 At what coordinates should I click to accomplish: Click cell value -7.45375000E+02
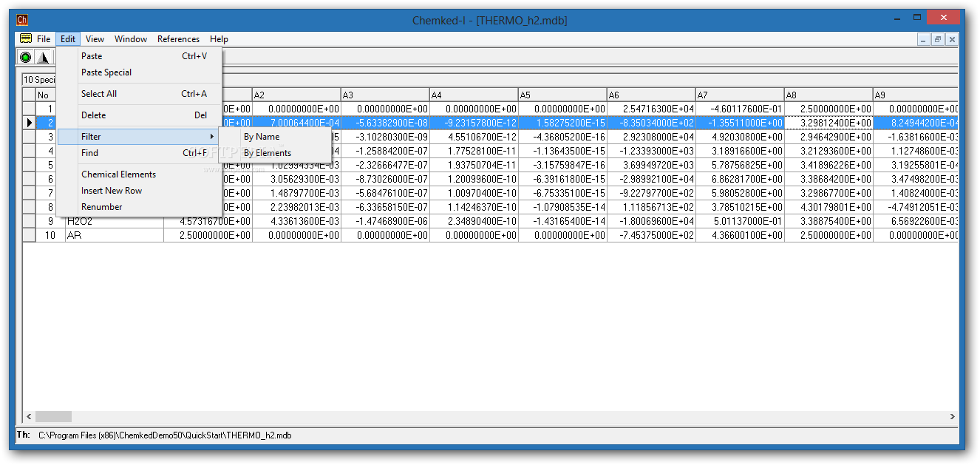(x=651, y=235)
